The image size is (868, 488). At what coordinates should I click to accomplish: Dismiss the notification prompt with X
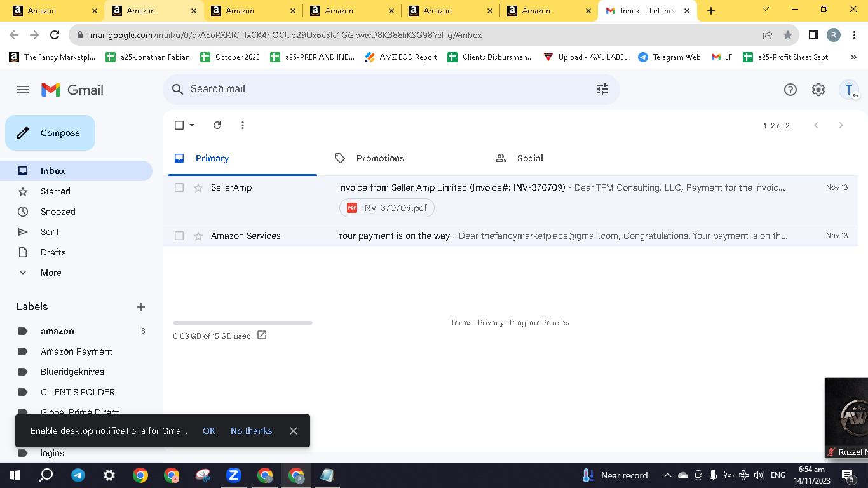tap(294, 431)
